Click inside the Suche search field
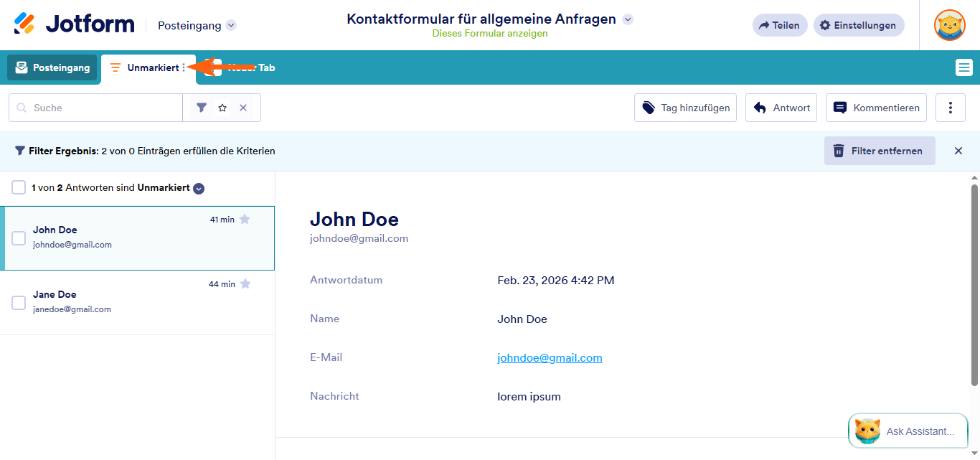The height and width of the screenshot is (460, 980). [x=93, y=106]
